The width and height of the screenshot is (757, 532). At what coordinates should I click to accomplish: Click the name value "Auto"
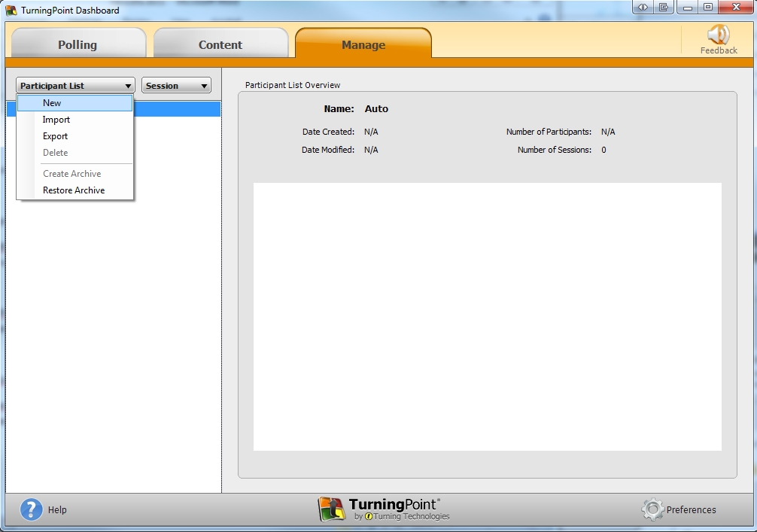point(376,108)
